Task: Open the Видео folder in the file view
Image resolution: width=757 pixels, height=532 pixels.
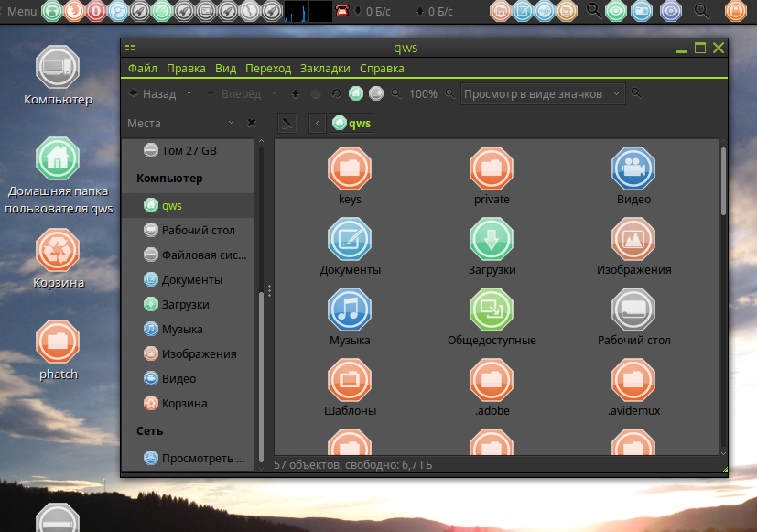Action: (633, 176)
